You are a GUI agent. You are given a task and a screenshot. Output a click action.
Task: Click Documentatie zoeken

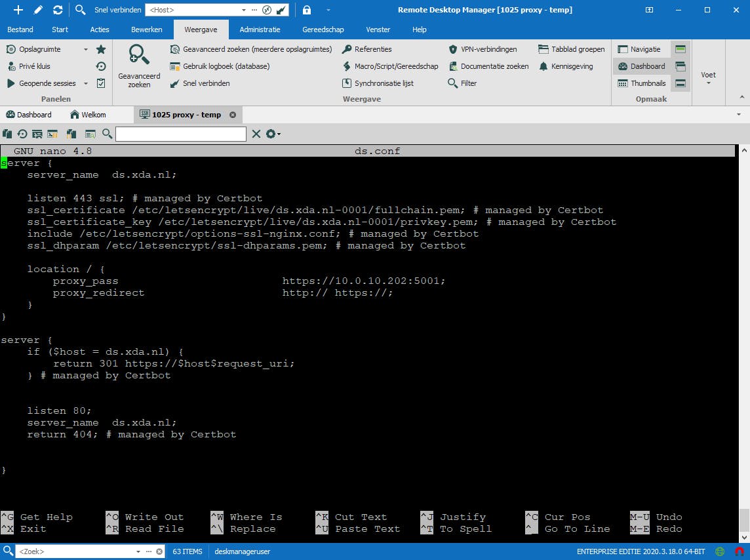click(488, 66)
